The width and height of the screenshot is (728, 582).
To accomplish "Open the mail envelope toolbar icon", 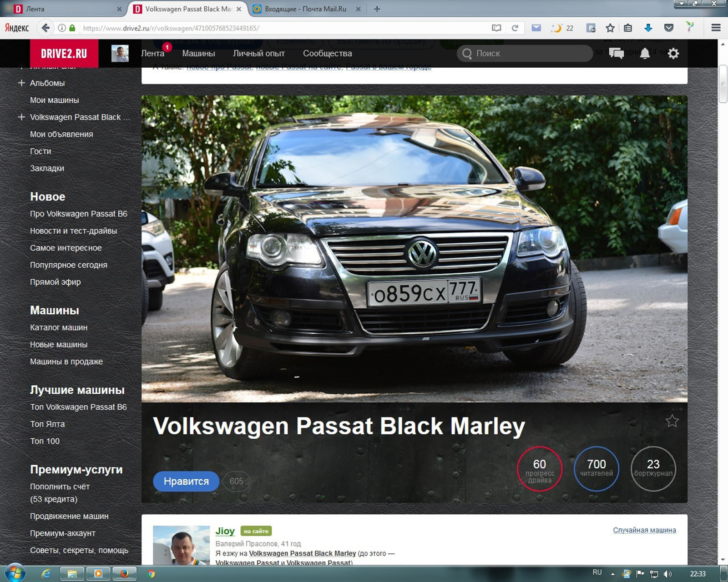I will [x=536, y=28].
